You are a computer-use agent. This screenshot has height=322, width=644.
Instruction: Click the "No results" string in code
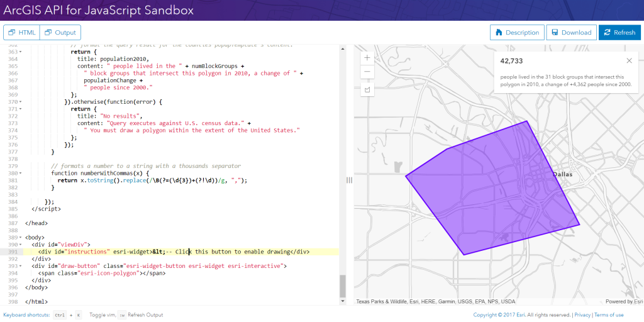pyautogui.click(x=120, y=116)
